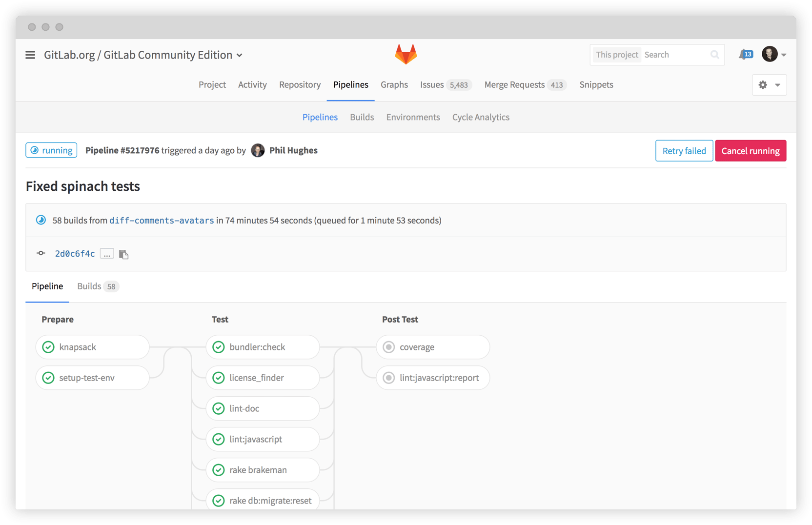
Task: Select the main Pipelines navigation tab
Action: 350,84
